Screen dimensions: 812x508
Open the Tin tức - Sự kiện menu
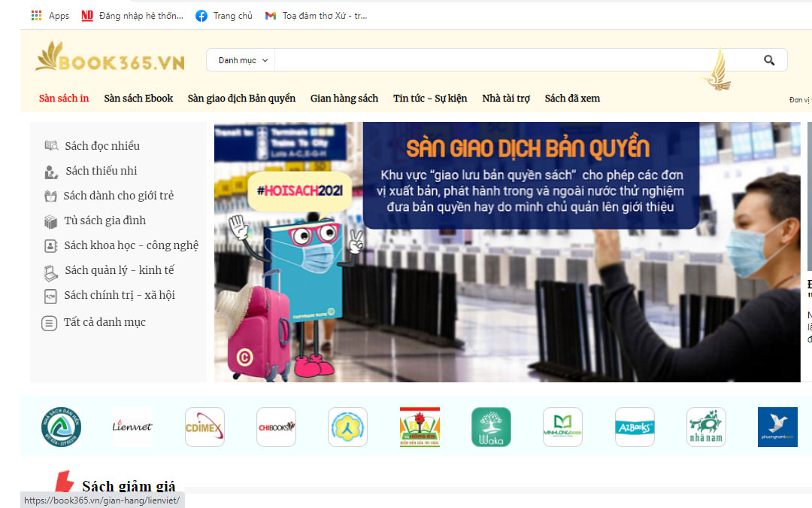tap(430, 99)
